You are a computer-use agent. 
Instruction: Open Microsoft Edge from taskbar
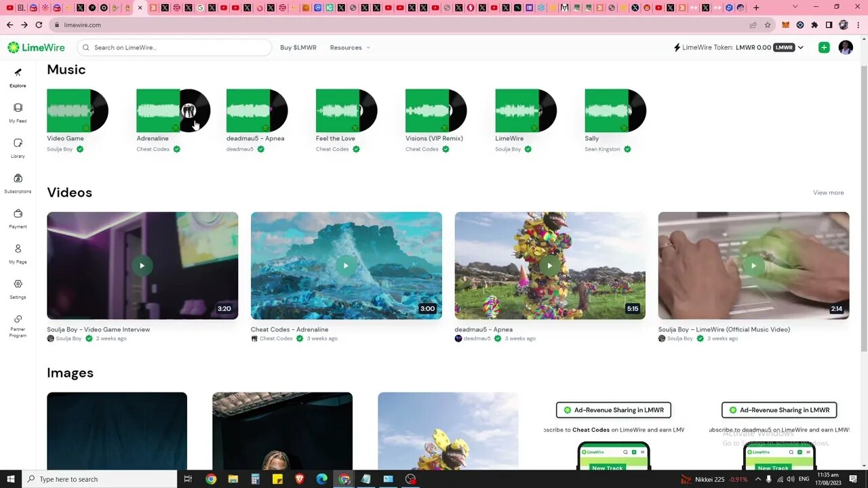click(x=322, y=479)
